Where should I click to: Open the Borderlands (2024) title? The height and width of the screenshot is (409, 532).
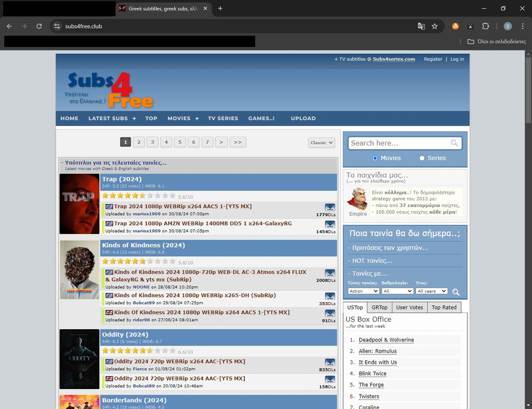133,400
